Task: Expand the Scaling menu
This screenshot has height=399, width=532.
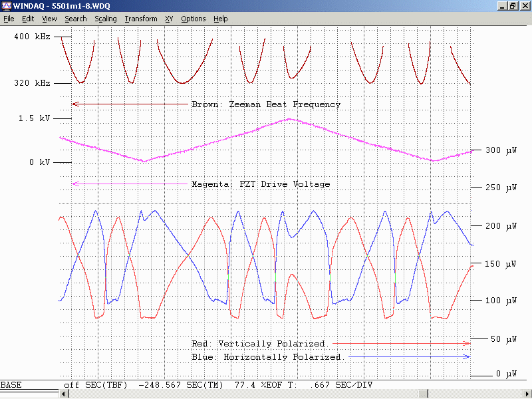Action: coord(105,19)
